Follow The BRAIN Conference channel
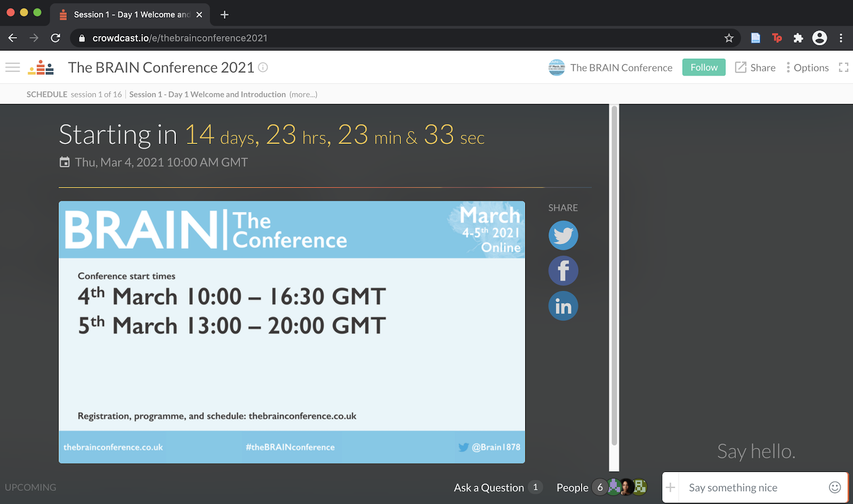Viewport: 853px width, 504px height. pyautogui.click(x=704, y=67)
